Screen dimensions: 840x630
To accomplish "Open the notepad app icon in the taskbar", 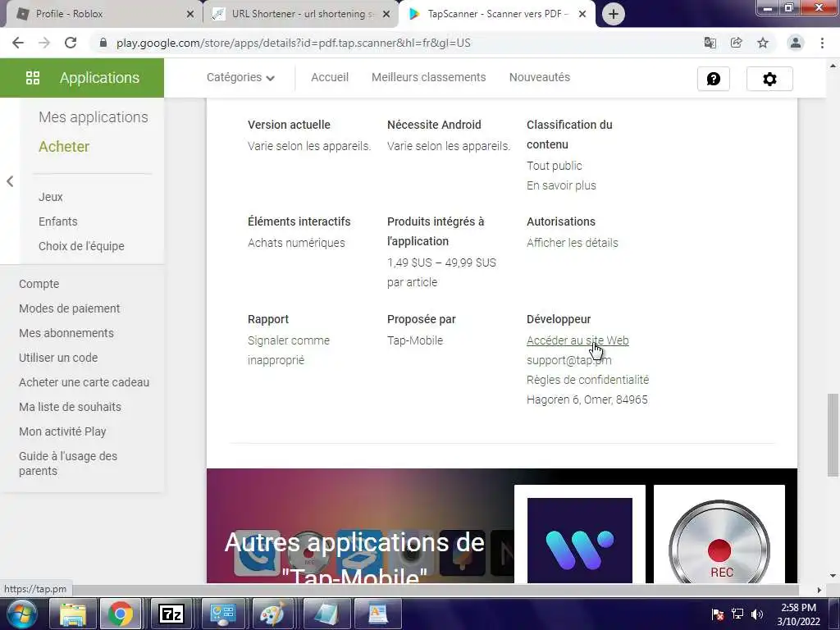I will 326,614.
